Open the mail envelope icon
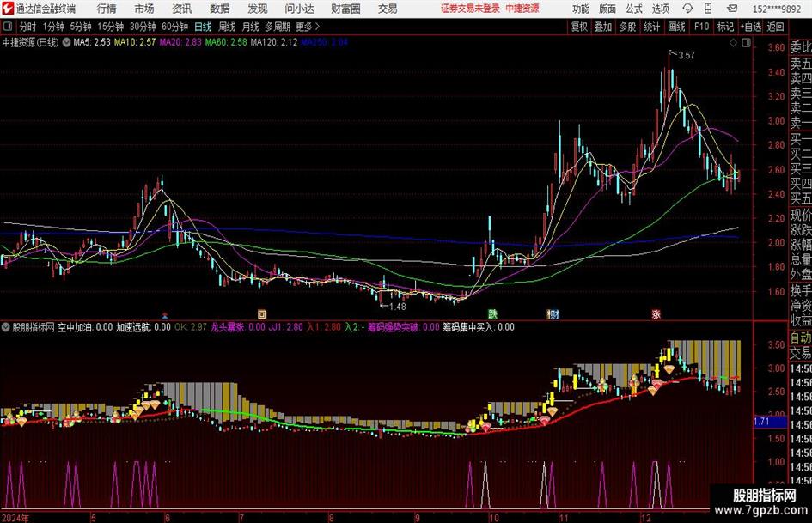The width and height of the screenshot is (812, 523). (x=732, y=9)
